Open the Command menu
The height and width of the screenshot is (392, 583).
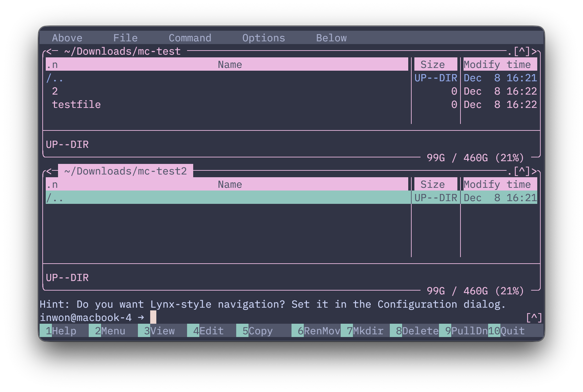point(190,38)
